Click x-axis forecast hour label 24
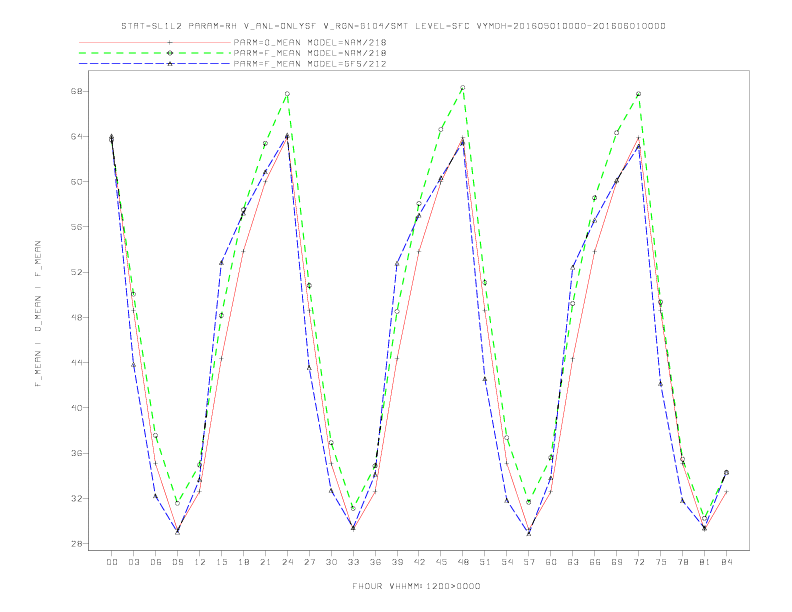The width and height of the screenshot is (792, 612). 287,562
